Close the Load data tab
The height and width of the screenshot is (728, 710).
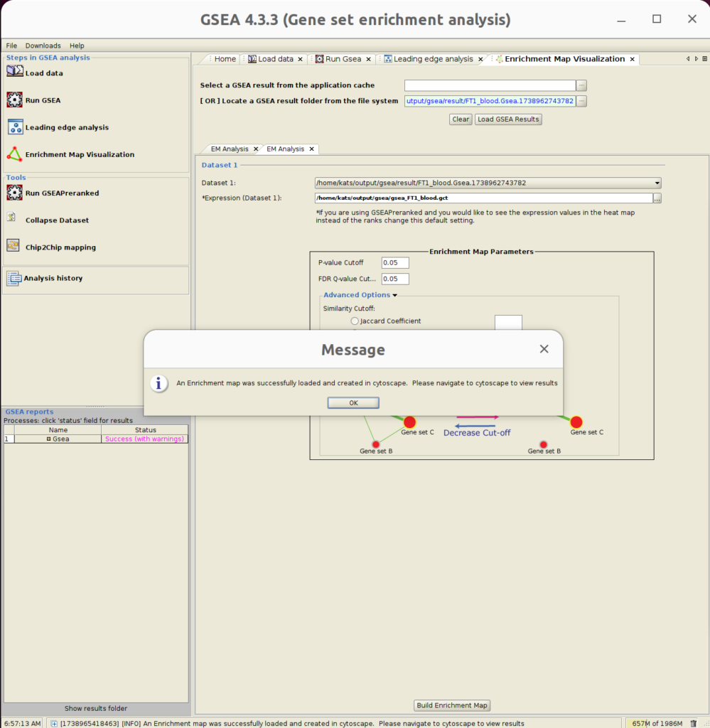[300, 59]
